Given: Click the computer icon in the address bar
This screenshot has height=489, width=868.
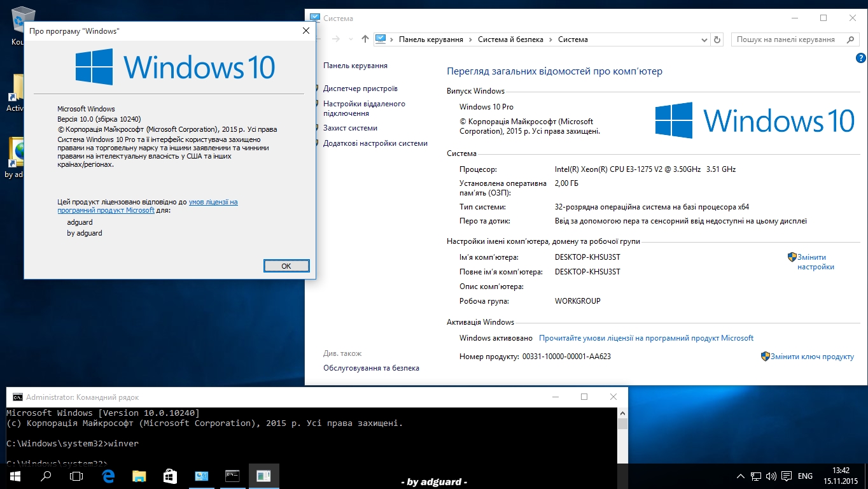Looking at the screenshot, I should [381, 39].
